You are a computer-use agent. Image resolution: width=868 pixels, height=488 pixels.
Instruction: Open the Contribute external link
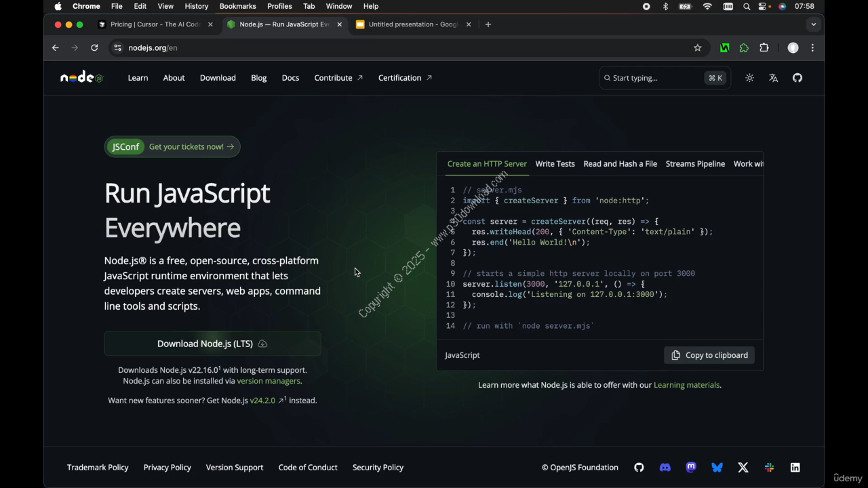pos(338,78)
